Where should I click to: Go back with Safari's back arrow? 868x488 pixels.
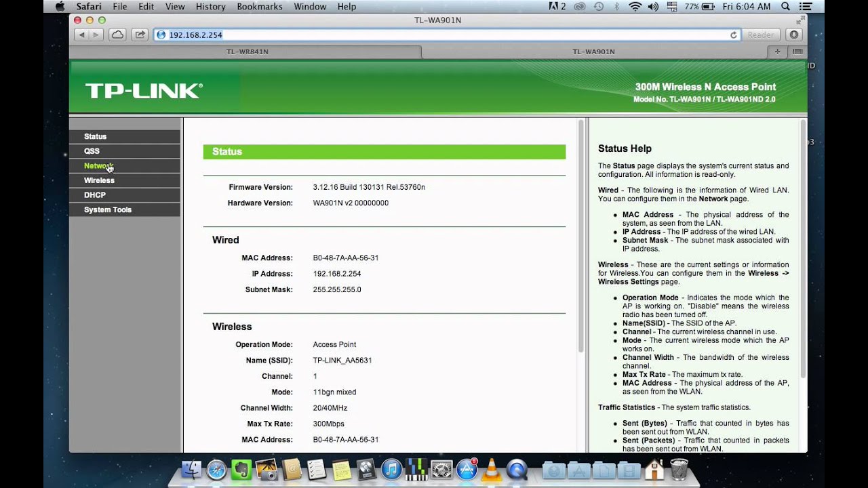(81, 35)
